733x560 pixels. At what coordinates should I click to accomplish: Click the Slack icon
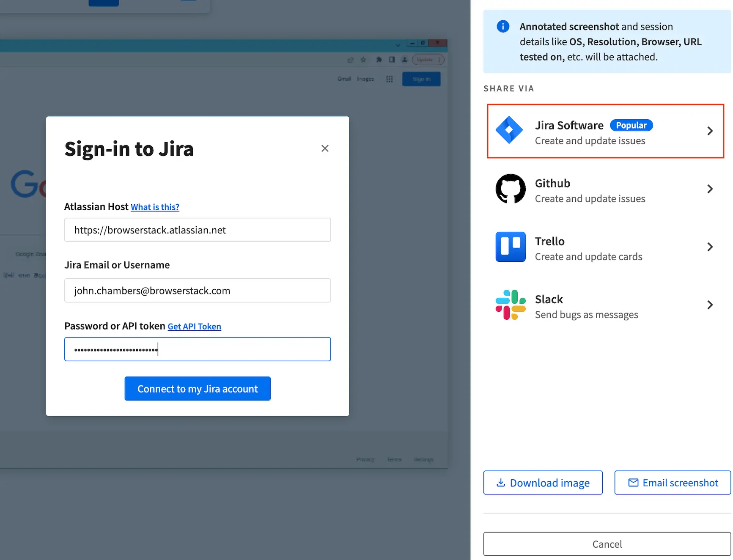[510, 305]
